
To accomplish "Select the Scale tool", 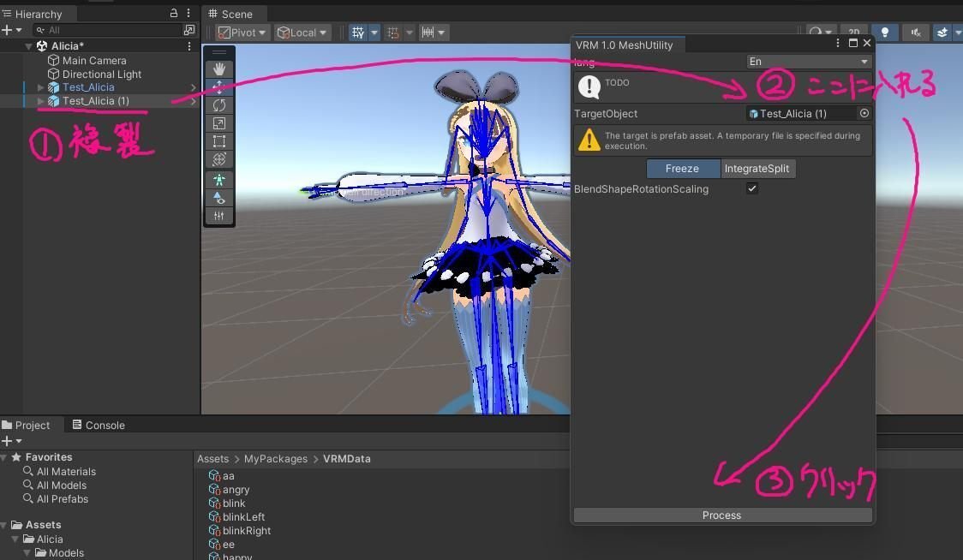I will click(x=219, y=123).
